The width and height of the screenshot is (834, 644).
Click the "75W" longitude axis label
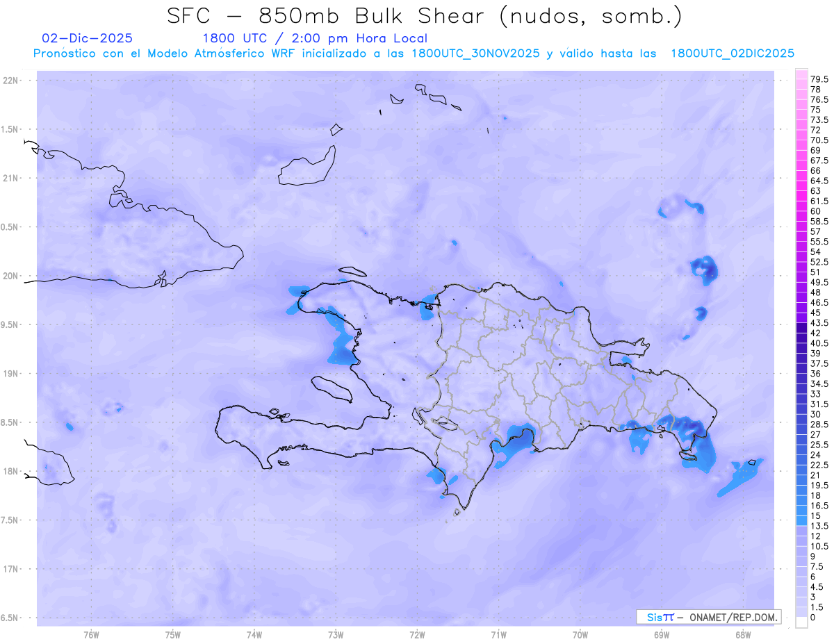(x=172, y=635)
